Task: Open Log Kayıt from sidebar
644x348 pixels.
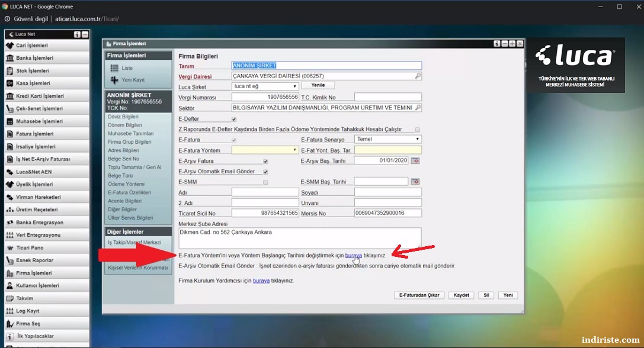Action: (47, 311)
